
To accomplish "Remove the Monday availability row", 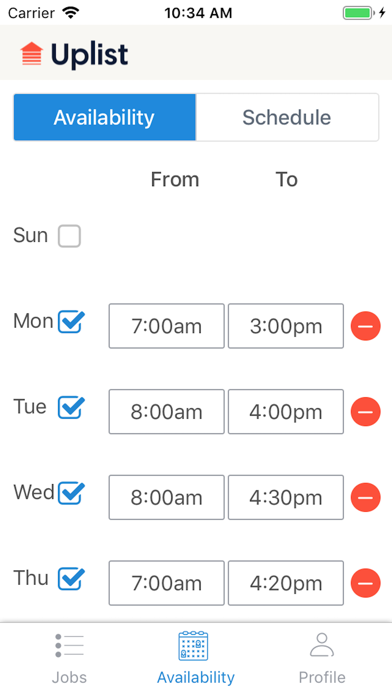I will point(365,326).
